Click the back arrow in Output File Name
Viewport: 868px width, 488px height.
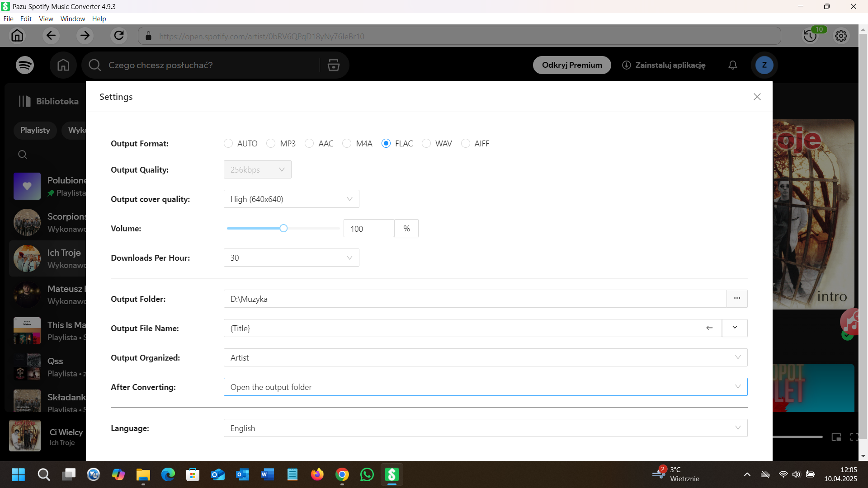pyautogui.click(x=709, y=328)
